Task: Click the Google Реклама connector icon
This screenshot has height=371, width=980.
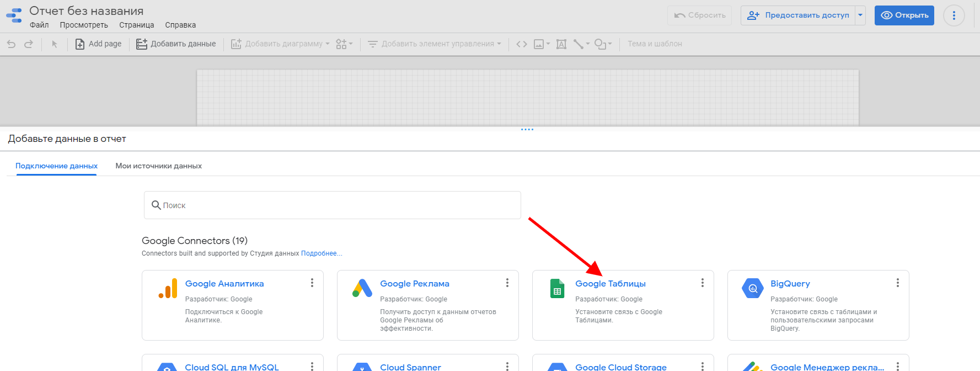Action: pyautogui.click(x=362, y=288)
